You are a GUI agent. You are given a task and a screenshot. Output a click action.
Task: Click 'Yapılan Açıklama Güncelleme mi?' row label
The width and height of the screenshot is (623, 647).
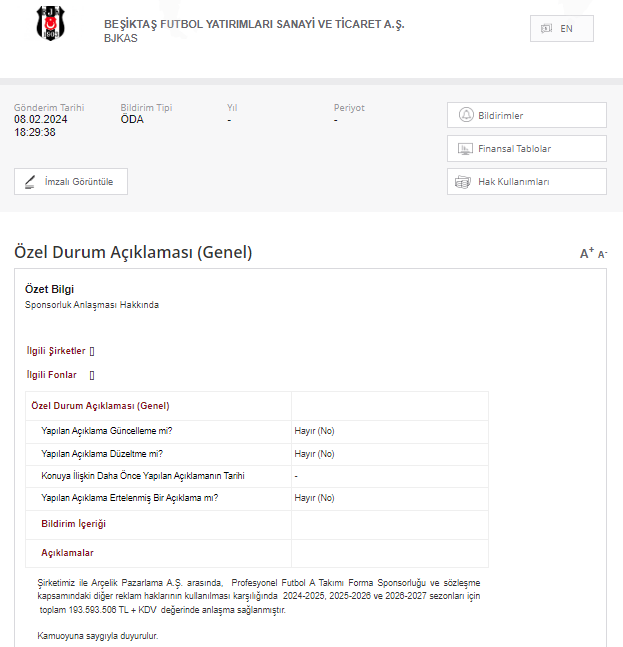[x=106, y=431]
